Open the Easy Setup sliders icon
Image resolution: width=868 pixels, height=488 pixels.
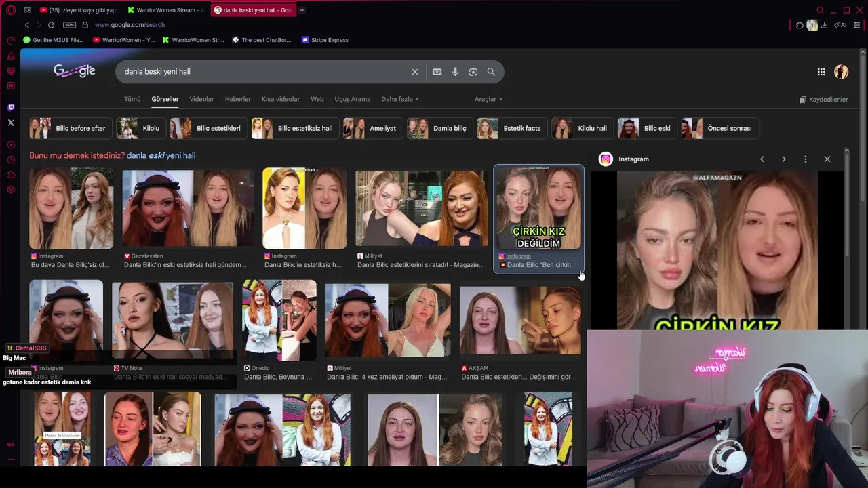[857, 25]
